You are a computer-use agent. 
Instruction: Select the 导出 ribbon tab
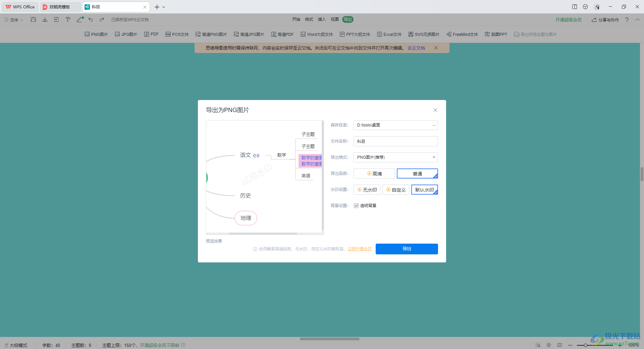pos(348,19)
